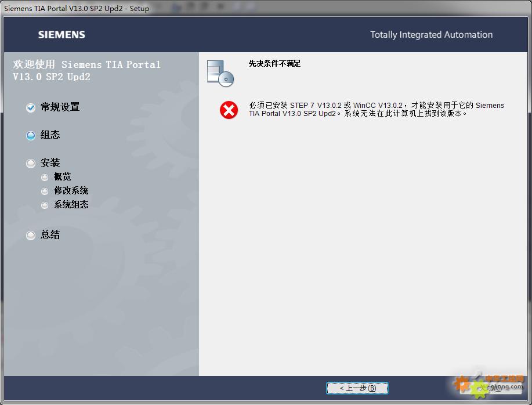The image size is (532, 405).
Task: Click the 概览 sub-step label
Action: pyautogui.click(x=63, y=177)
